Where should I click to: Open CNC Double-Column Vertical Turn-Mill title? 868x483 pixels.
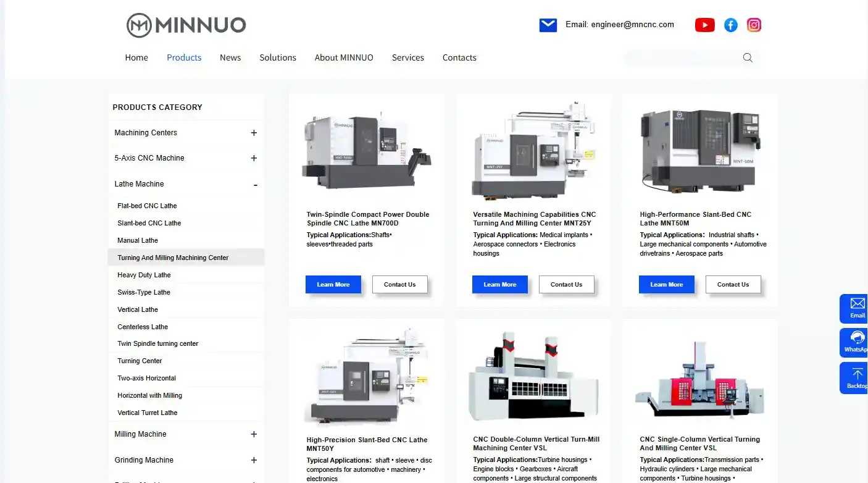tap(536, 443)
